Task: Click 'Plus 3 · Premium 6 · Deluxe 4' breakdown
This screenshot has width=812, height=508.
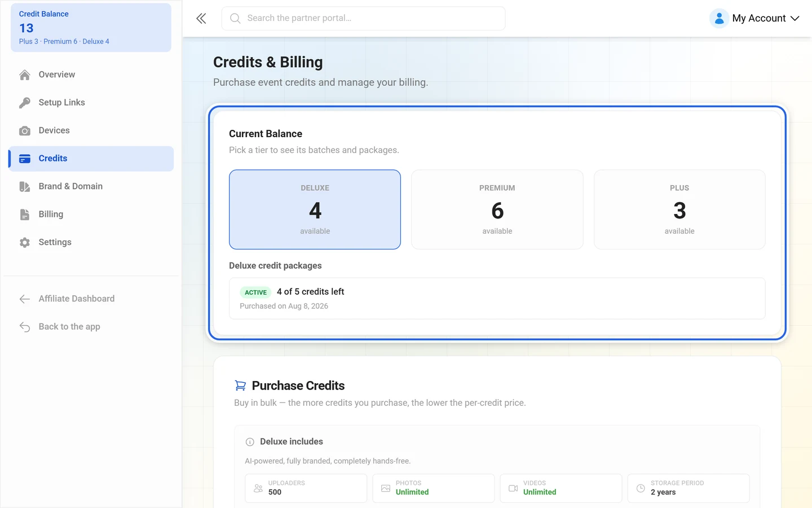Action: point(64,42)
